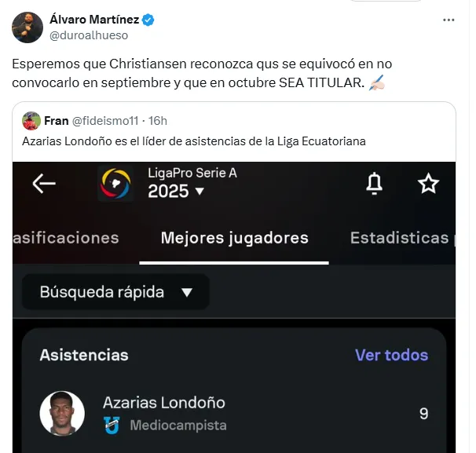The width and height of the screenshot is (476, 453).
Task: Select the Azarias Londoño player name
Action: tap(164, 403)
